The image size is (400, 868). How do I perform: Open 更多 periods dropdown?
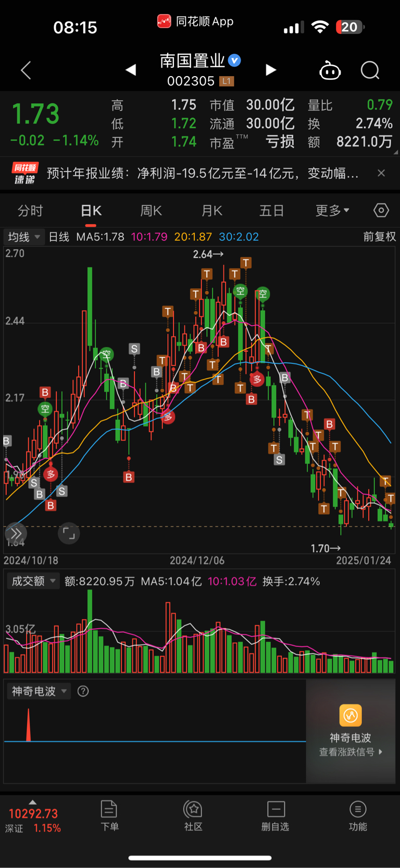(332, 211)
